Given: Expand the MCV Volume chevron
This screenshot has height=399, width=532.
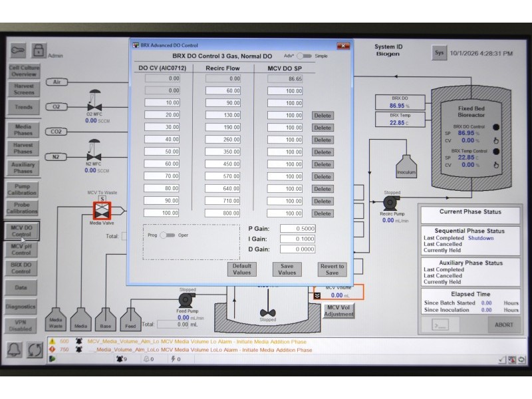Looking at the screenshot, I should [317, 296].
